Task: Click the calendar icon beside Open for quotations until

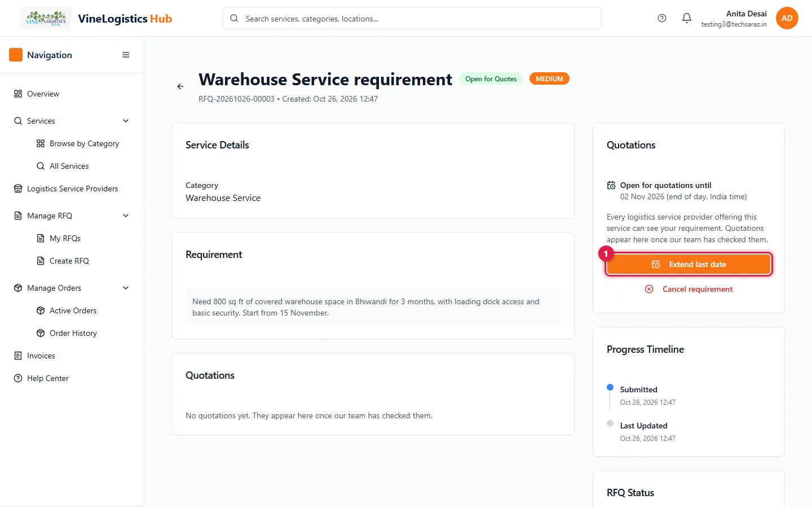Action: pos(611,185)
